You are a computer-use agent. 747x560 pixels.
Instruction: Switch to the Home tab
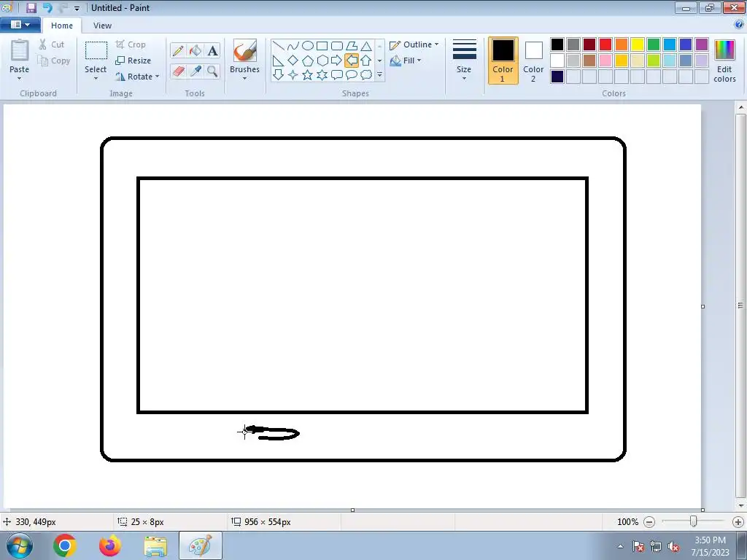click(x=62, y=26)
